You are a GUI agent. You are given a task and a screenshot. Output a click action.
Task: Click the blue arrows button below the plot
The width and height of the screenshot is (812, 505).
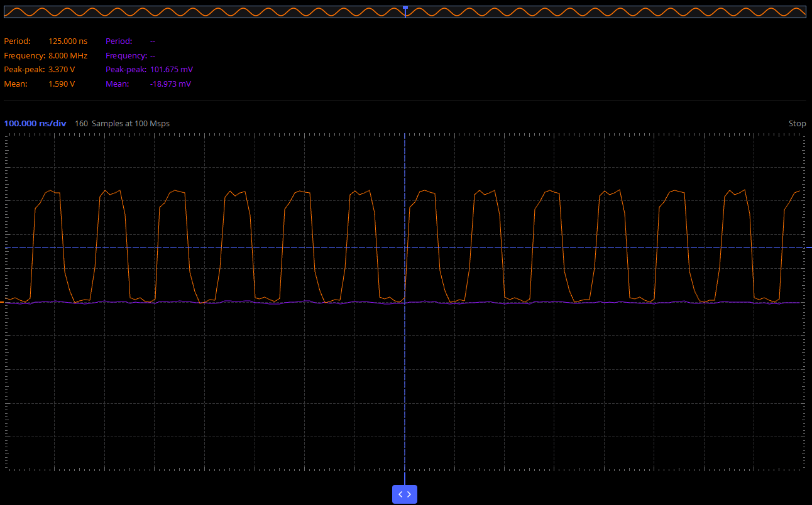405,494
